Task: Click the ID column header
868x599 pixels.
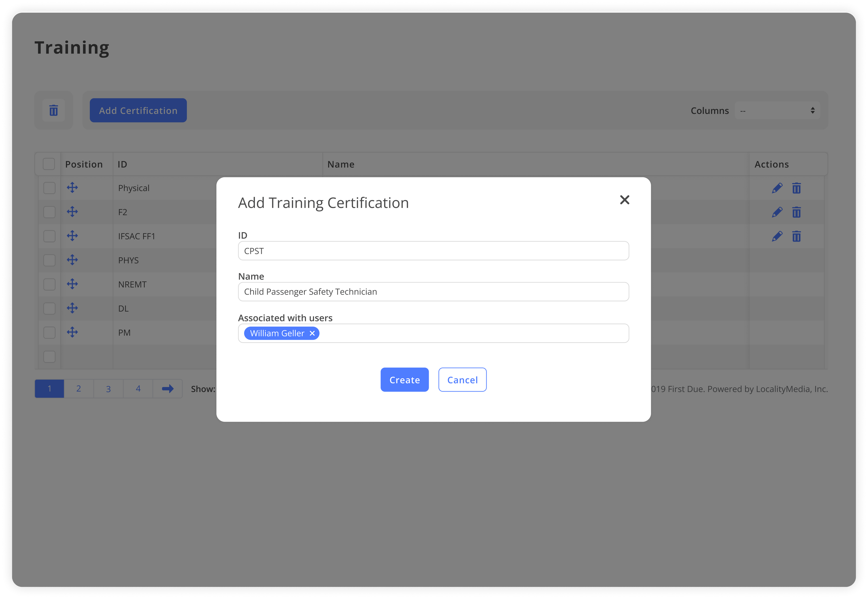Action: 122,164
